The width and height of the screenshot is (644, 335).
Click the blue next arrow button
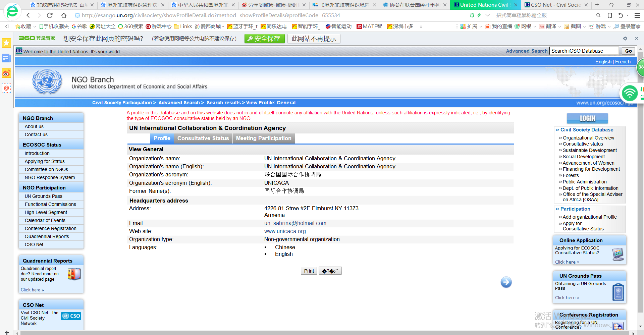click(506, 282)
